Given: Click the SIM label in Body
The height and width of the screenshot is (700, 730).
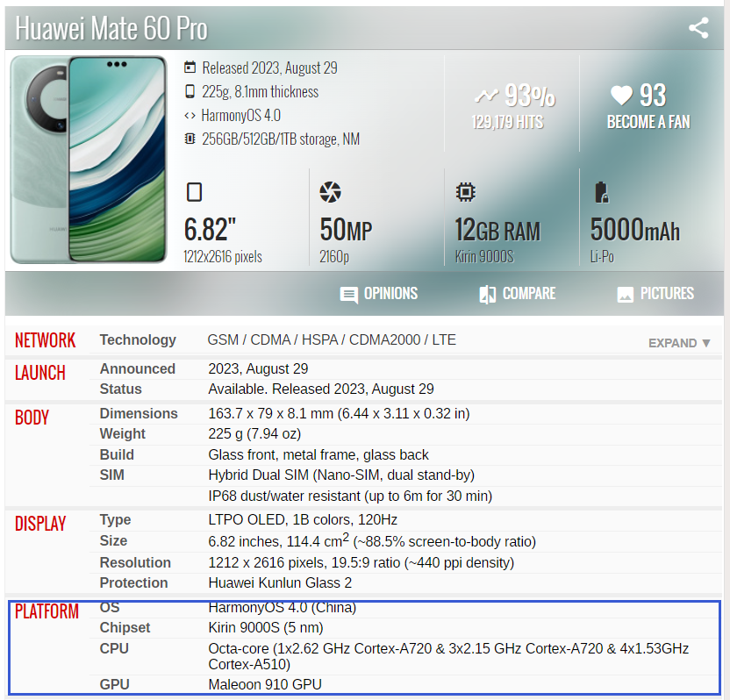Looking at the screenshot, I should coord(111,475).
